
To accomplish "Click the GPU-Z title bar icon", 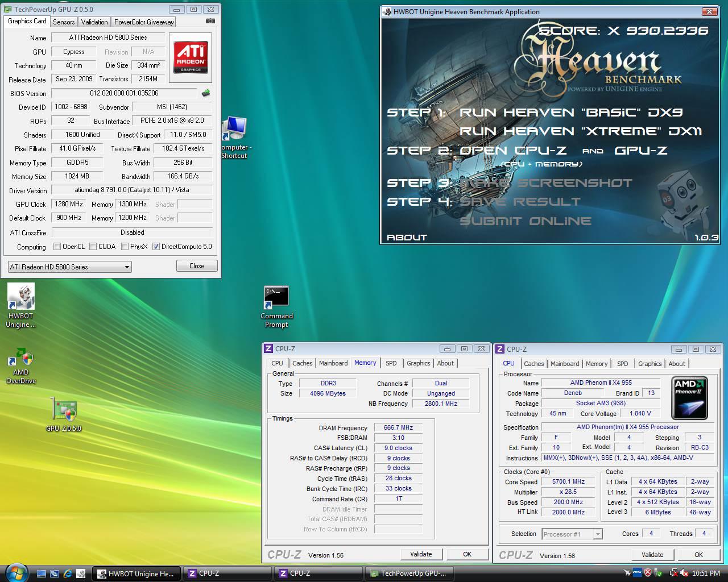I will 7,10.
